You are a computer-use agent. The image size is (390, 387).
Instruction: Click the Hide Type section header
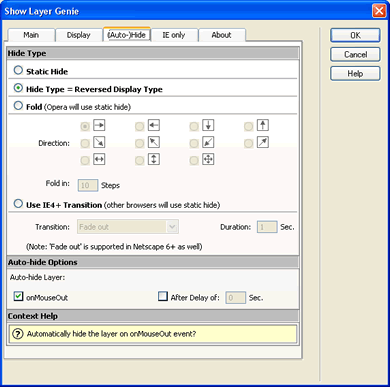coord(153,53)
